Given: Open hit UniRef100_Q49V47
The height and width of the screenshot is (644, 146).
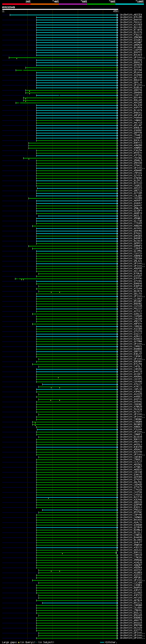Looking at the screenshot, I should [x=131, y=206].
